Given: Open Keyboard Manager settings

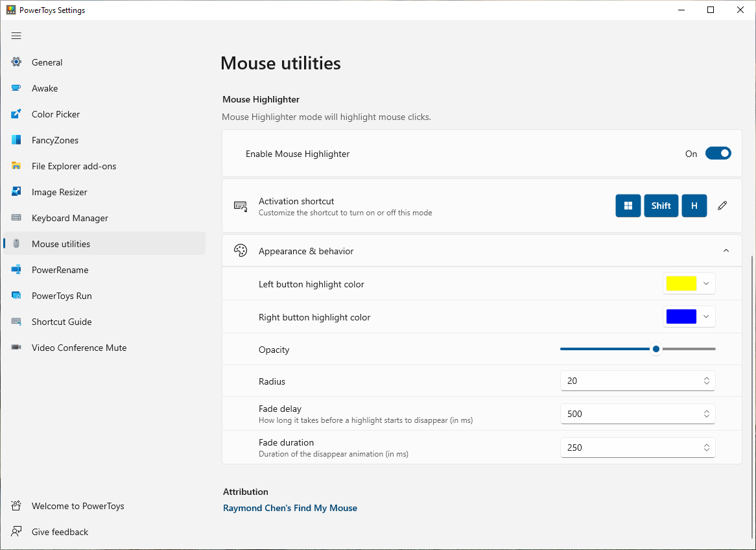Looking at the screenshot, I should pos(104,218).
